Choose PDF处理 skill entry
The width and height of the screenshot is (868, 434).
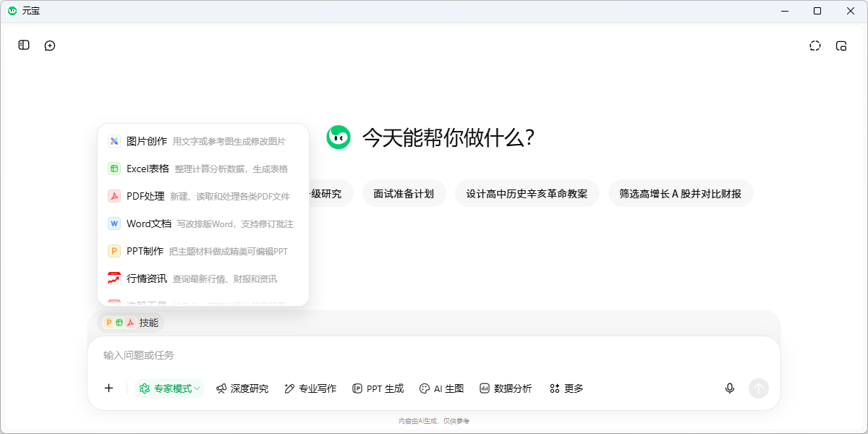203,196
